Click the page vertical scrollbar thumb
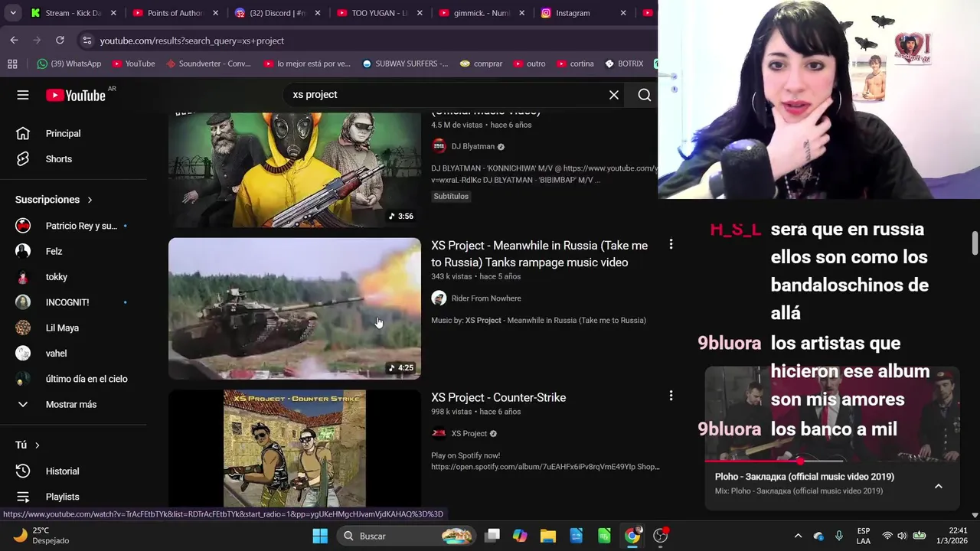 [975, 242]
